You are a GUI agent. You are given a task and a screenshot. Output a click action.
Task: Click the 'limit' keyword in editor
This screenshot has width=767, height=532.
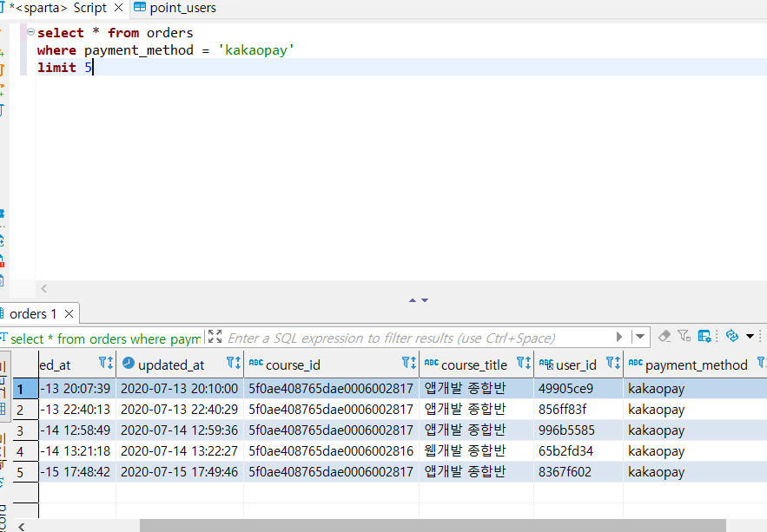click(x=56, y=67)
